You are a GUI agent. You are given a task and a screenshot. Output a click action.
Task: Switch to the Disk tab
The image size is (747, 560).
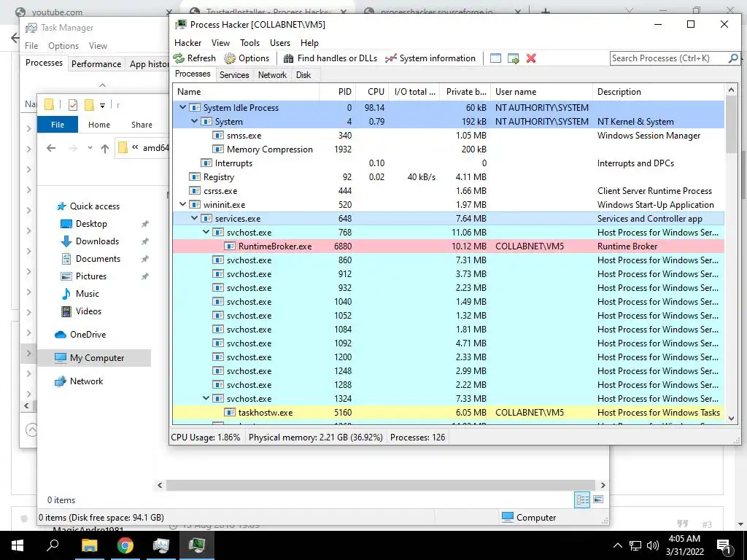(x=303, y=75)
